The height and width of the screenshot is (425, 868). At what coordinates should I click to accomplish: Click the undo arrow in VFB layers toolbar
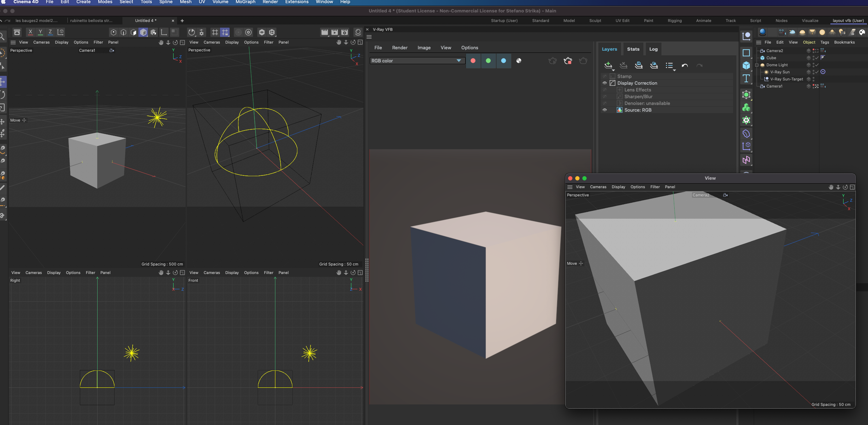click(685, 66)
